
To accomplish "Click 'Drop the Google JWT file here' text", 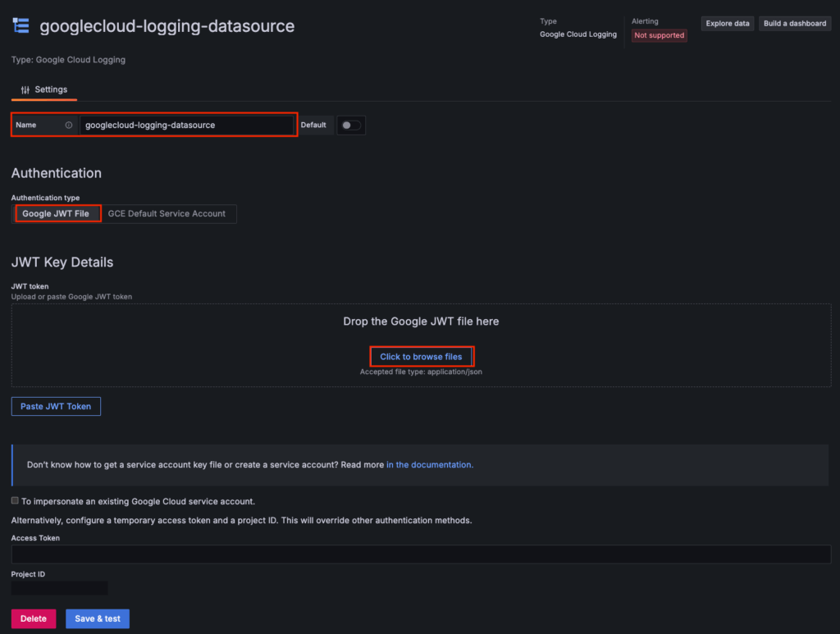I will [x=421, y=322].
